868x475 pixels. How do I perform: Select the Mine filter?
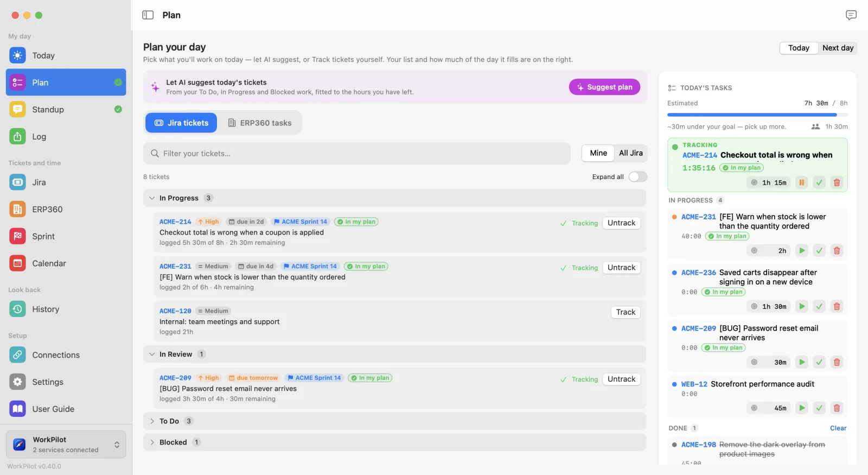(x=598, y=153)
